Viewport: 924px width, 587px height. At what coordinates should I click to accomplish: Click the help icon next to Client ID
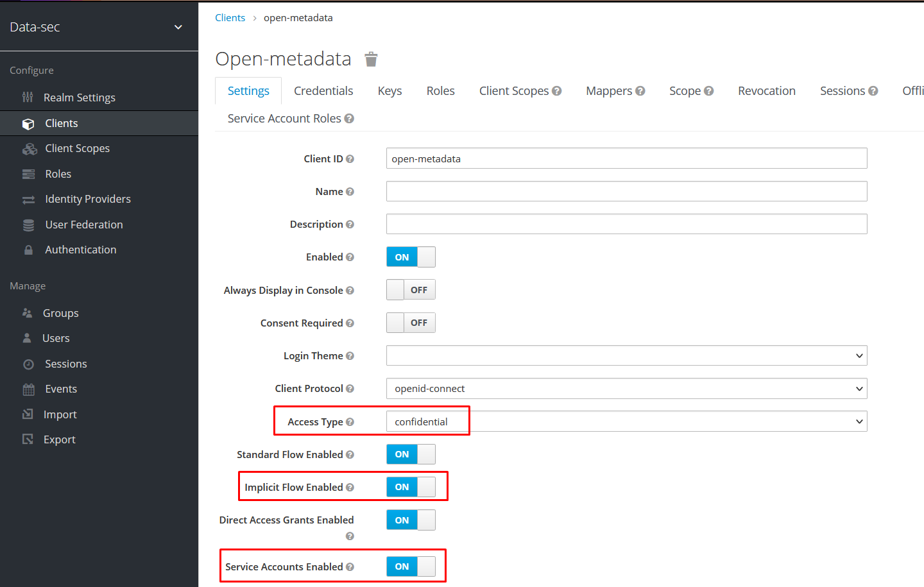350,158
